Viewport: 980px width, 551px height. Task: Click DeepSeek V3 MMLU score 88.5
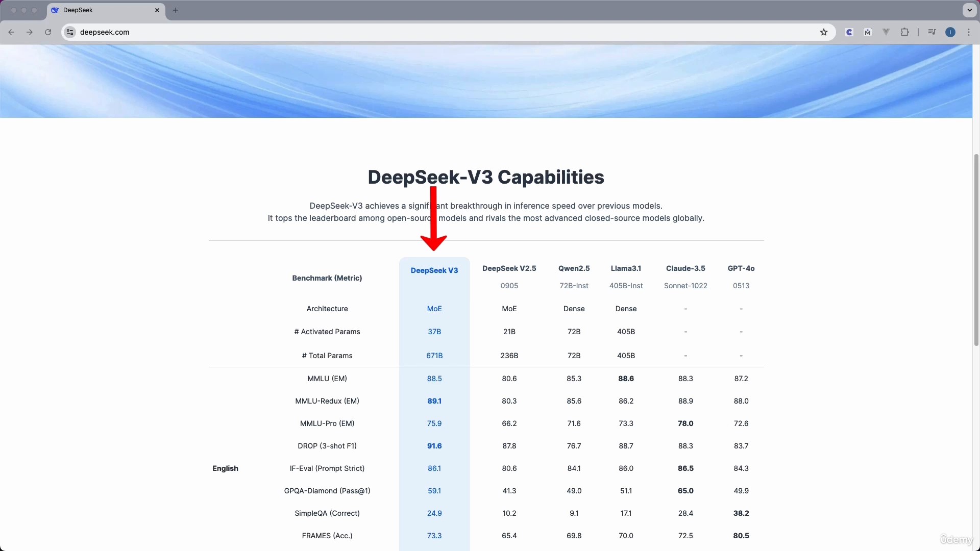(434, 379)
